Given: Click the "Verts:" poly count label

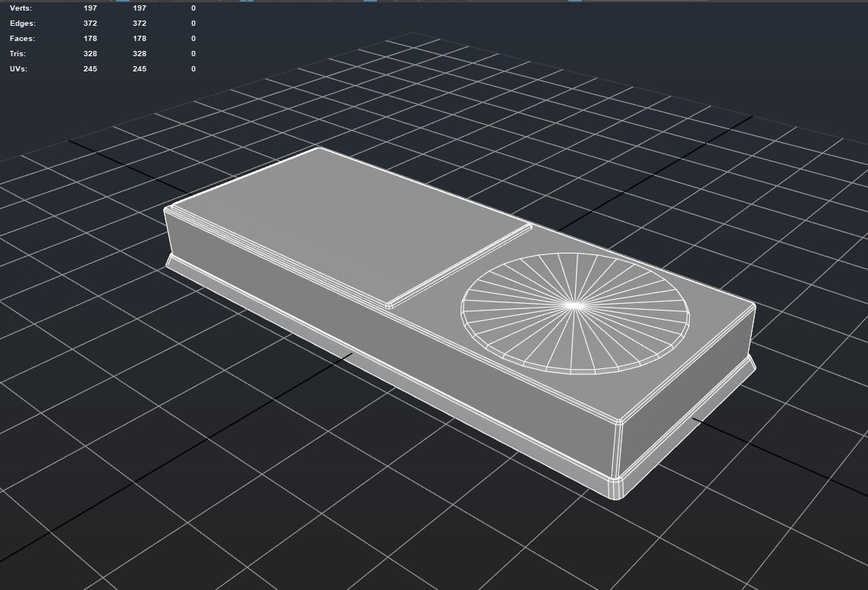Looking at the screenshot, I should tap(20, 8).
